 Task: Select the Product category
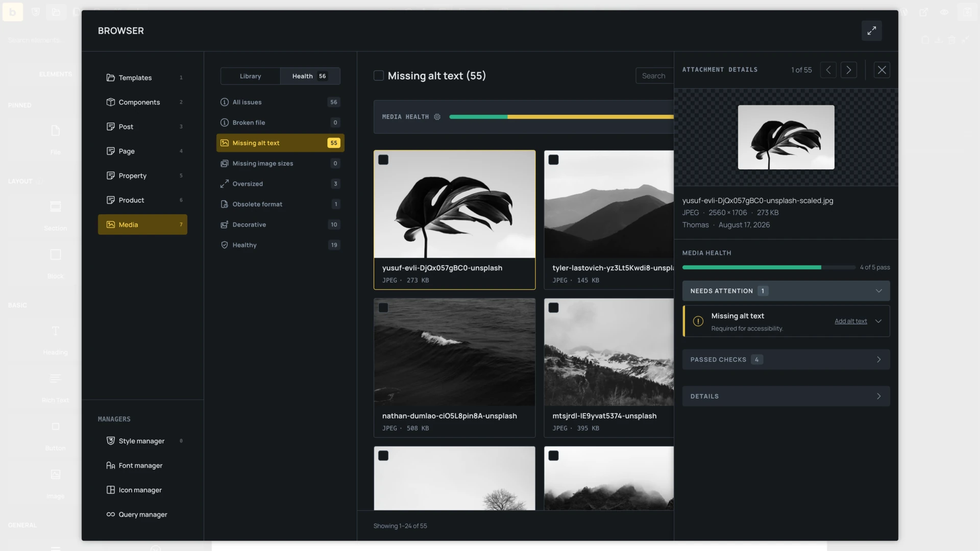tap(142, 200)
